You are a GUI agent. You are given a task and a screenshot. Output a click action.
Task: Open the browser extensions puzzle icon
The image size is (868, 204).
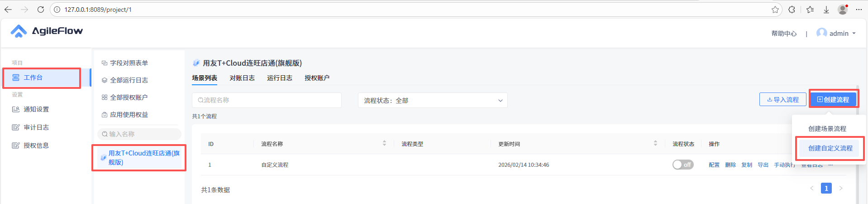792,10
